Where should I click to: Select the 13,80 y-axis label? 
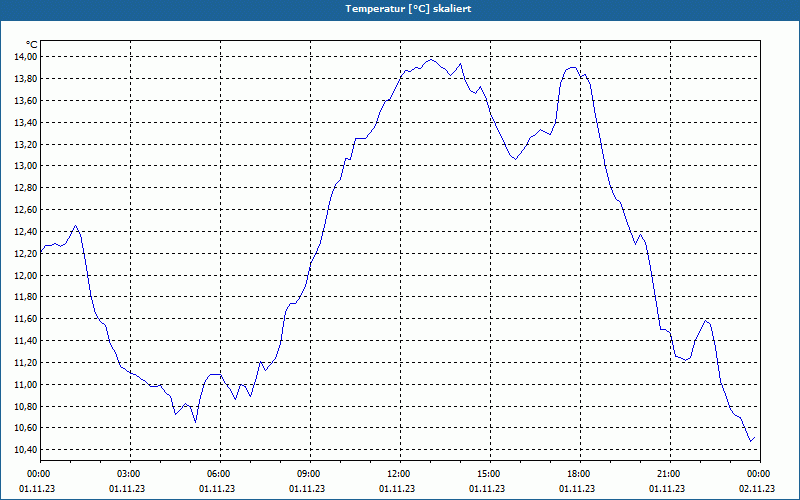25,79
